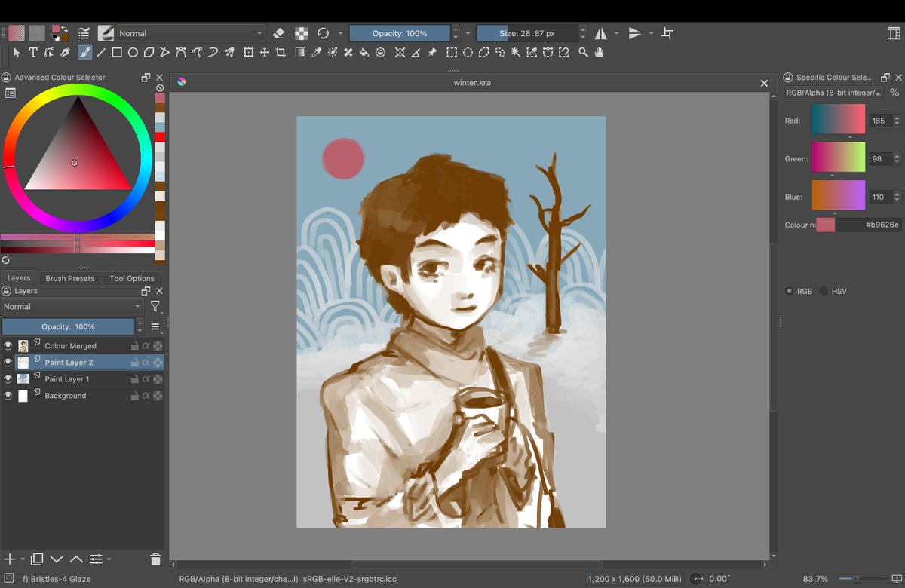Image resolution: width=905 pixels, height=588 pixels.
Task: Select the Measure tool
Action: coord(416,53)
